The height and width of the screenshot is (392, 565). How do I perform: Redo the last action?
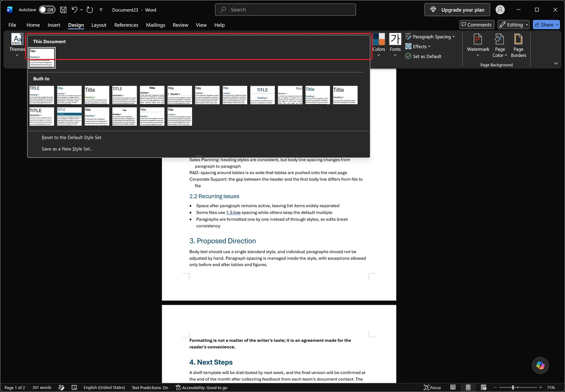pos(90,10)
